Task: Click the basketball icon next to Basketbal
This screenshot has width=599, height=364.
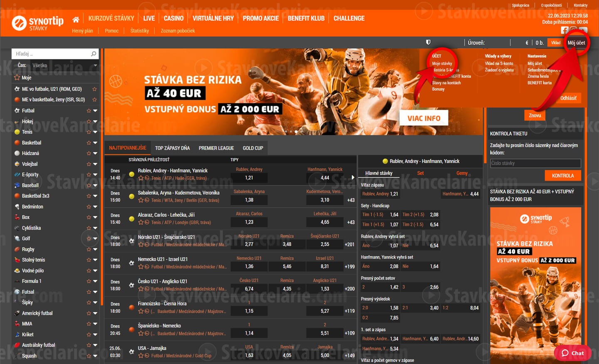Action: pos(17,143)
